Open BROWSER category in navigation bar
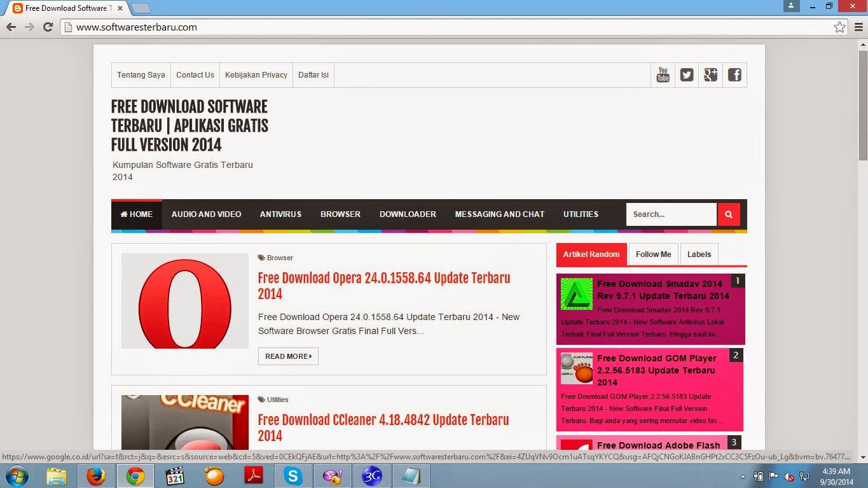 coord(340,214)
